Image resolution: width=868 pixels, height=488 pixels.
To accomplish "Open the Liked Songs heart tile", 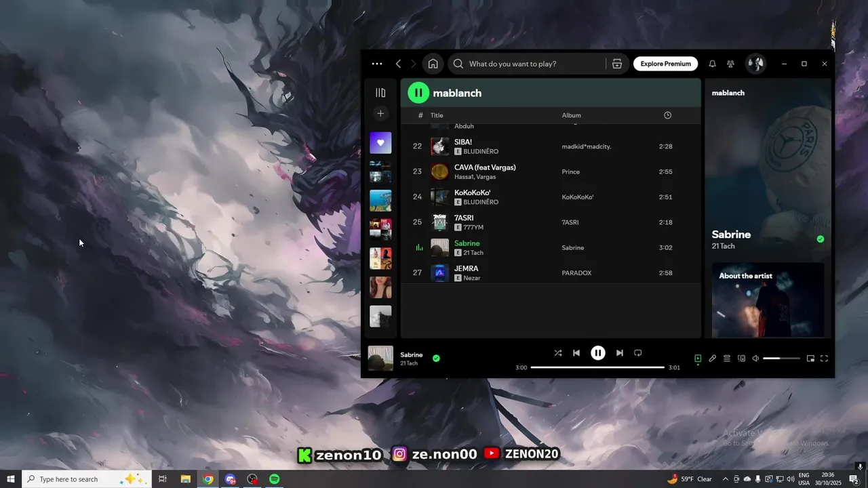I will (x=380, y=143).
